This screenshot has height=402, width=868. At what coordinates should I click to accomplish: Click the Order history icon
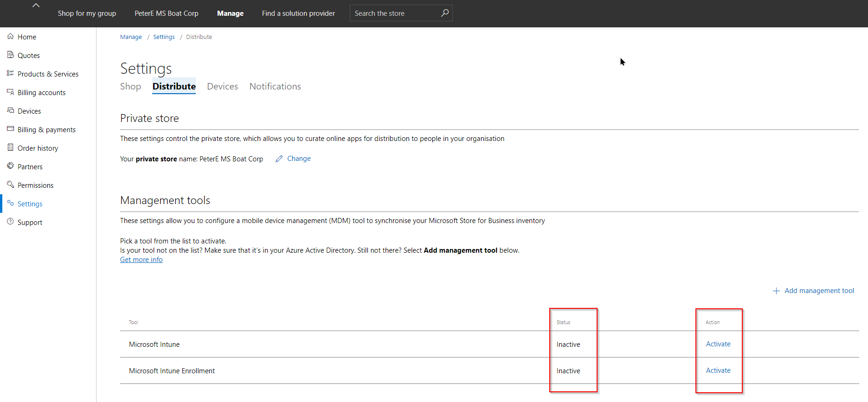point(10,147)
